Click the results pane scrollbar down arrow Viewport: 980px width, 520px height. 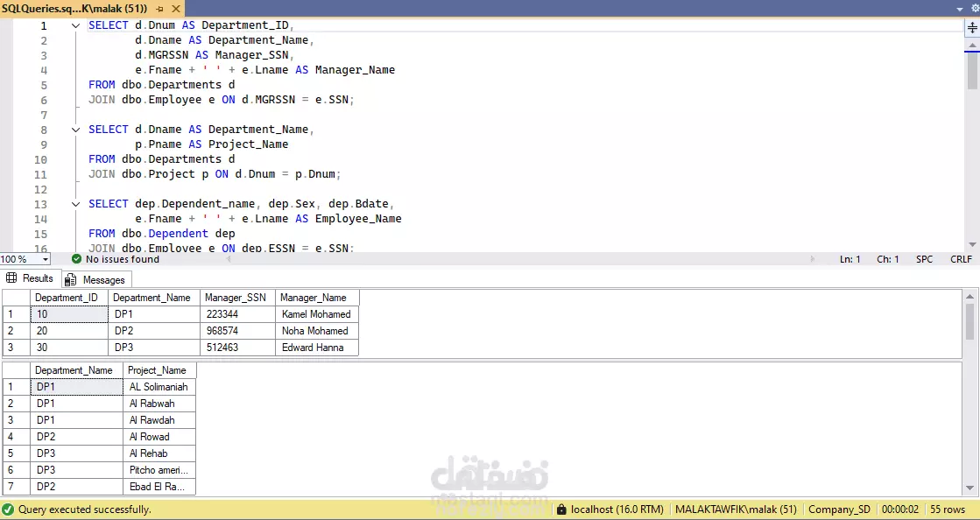tap(970, 488)
